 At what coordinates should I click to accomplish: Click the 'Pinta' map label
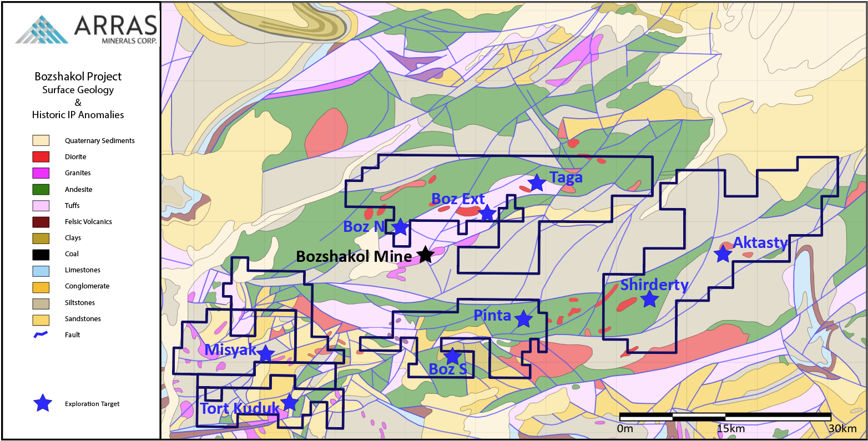492,316
